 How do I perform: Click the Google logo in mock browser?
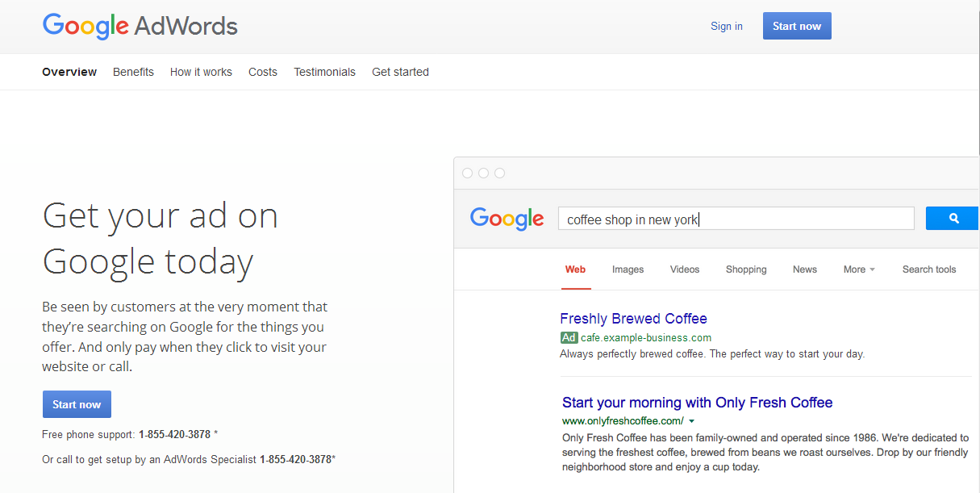[x=507, y=219]
